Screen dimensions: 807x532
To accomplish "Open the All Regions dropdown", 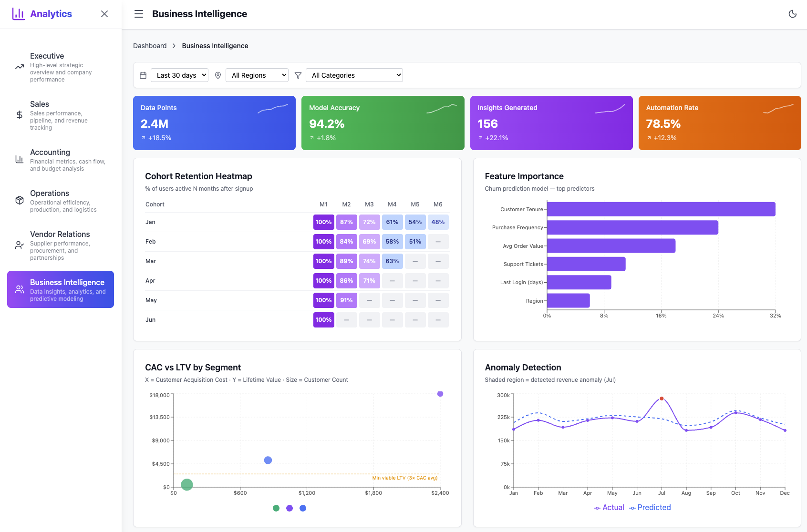I will pyautogui.click(x=257, y=75).
